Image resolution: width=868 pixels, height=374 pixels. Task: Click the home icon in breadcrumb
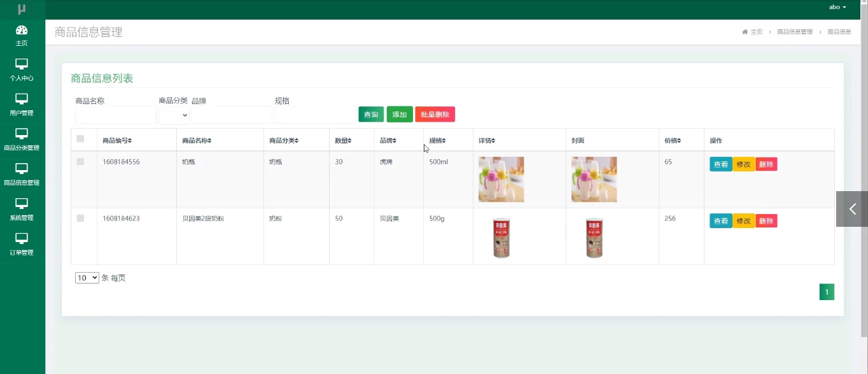click(x=745, y=32)
